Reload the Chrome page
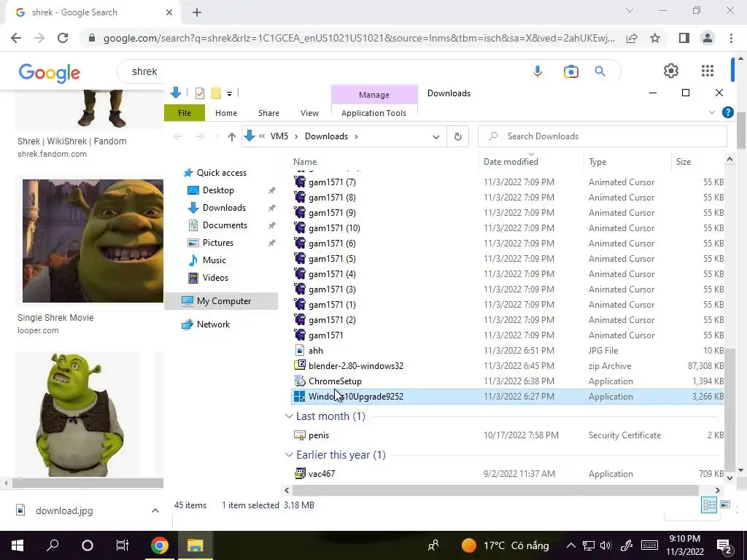747x560 pixels. (x=63, y=38)
